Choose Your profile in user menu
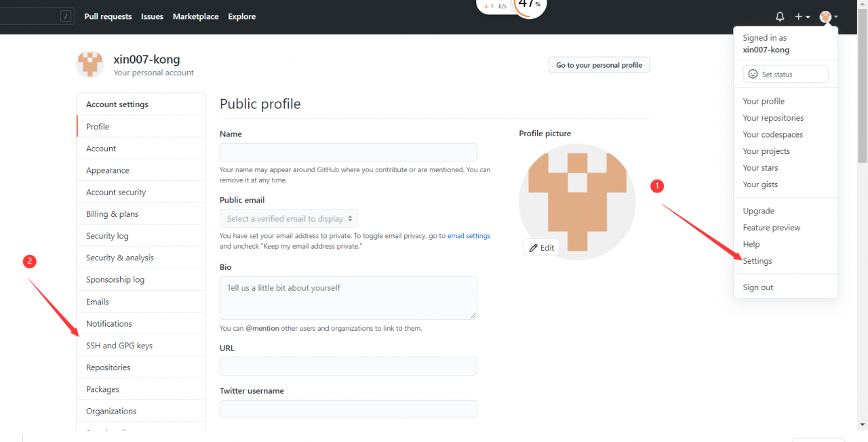868x442 pixels. 785,101
